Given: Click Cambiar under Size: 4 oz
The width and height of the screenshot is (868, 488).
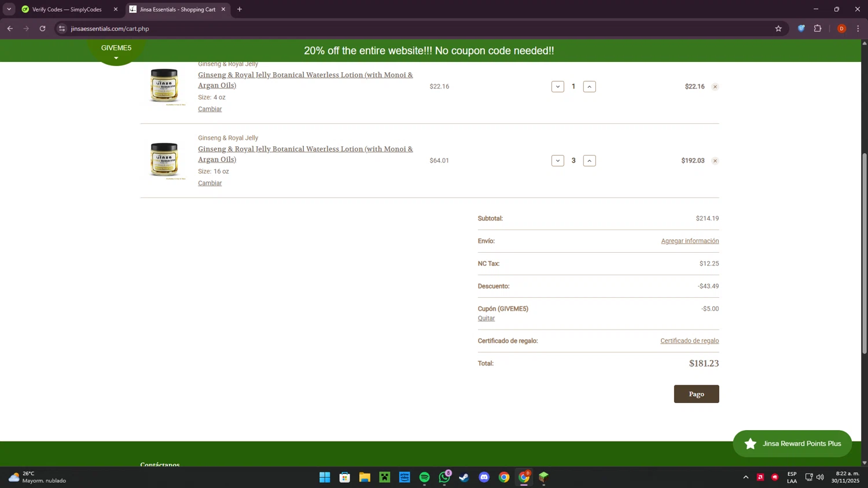Looking at the screenshot, I should [x=210, y=109].
